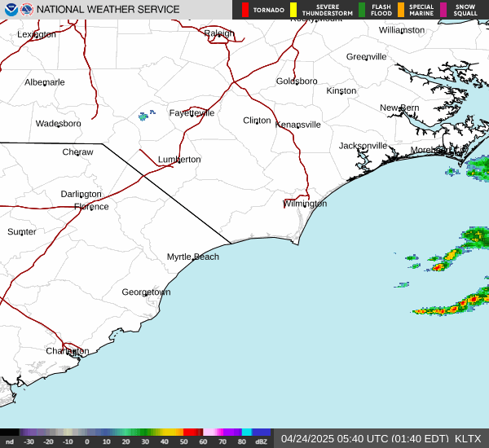The image size is (489, 448).
Task: Click the Myrtle Beach city label
Action: tap(193, 257)
